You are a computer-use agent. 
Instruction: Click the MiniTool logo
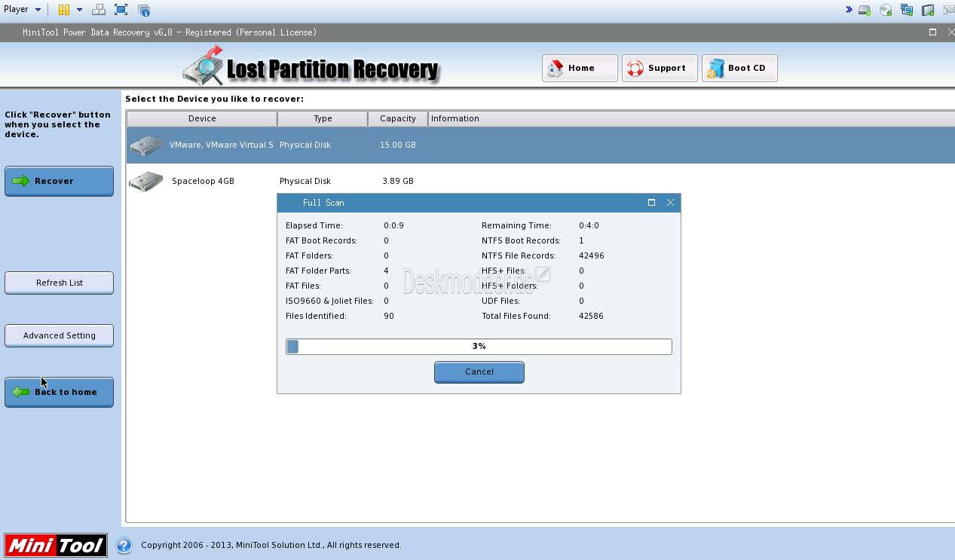pyautogui.click(x=56, y=545)
